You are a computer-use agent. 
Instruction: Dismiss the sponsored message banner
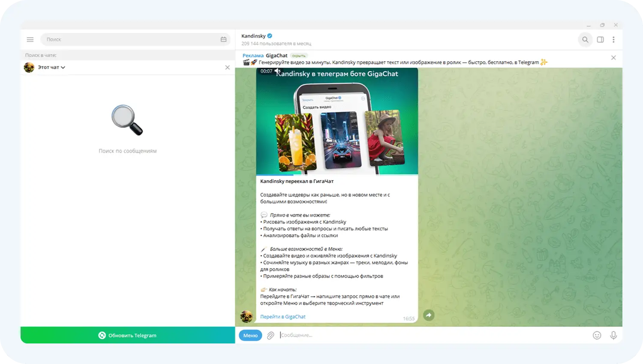(613, 57)
